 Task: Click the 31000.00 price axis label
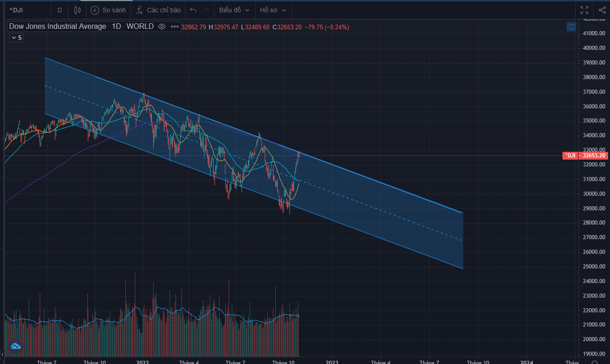coord(594,179)
